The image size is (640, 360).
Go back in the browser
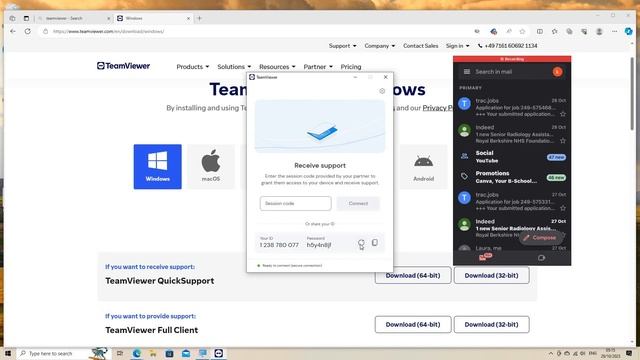click(13, 31)
